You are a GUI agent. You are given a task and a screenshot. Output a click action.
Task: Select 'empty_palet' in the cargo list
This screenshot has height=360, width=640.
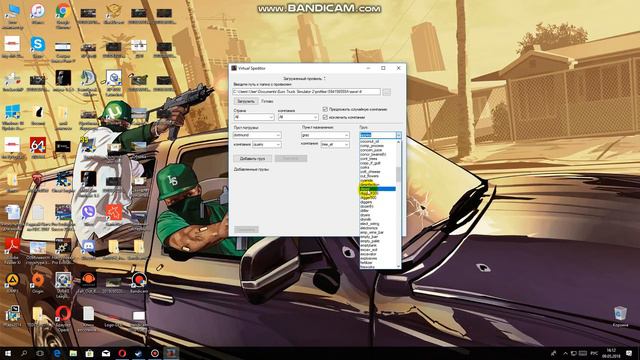[378, 241]
